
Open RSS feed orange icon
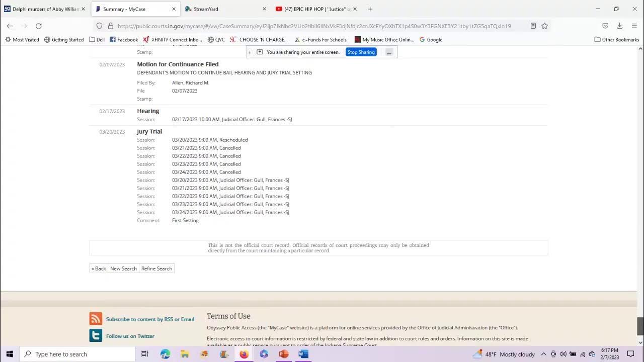point(96,319)
